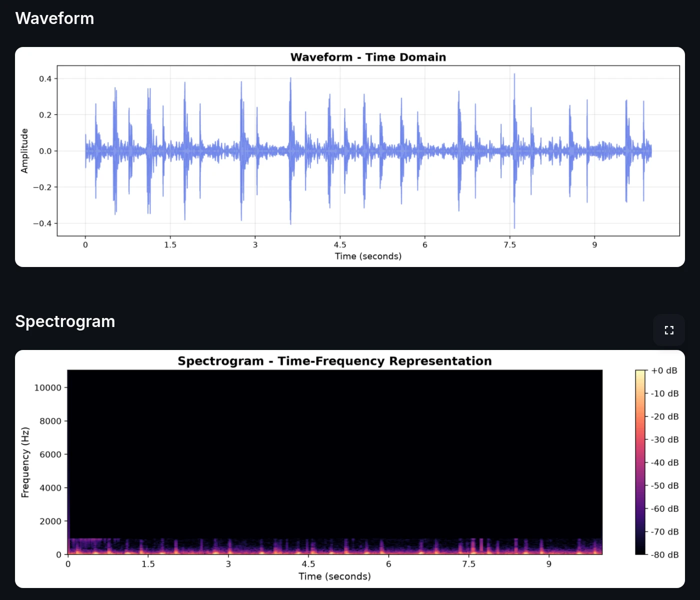This screenshot has width=700, height=600.
Task: Click the 'Amplitude' axis label
Action: click(24, 151)
